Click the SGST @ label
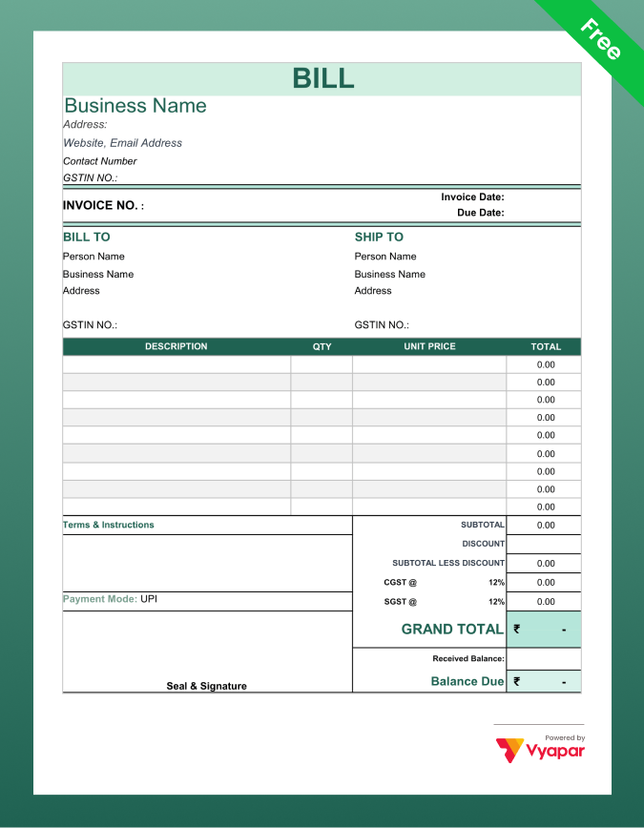This screenshot has width=644, height=828. coord(400,602)
